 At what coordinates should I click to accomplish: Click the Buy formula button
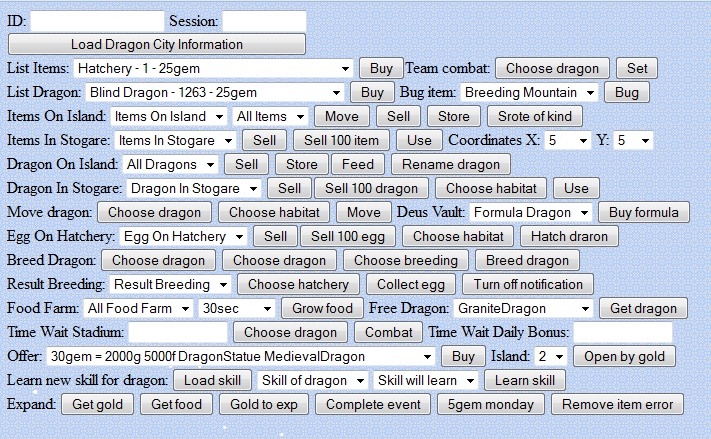[x=644, y=213]
